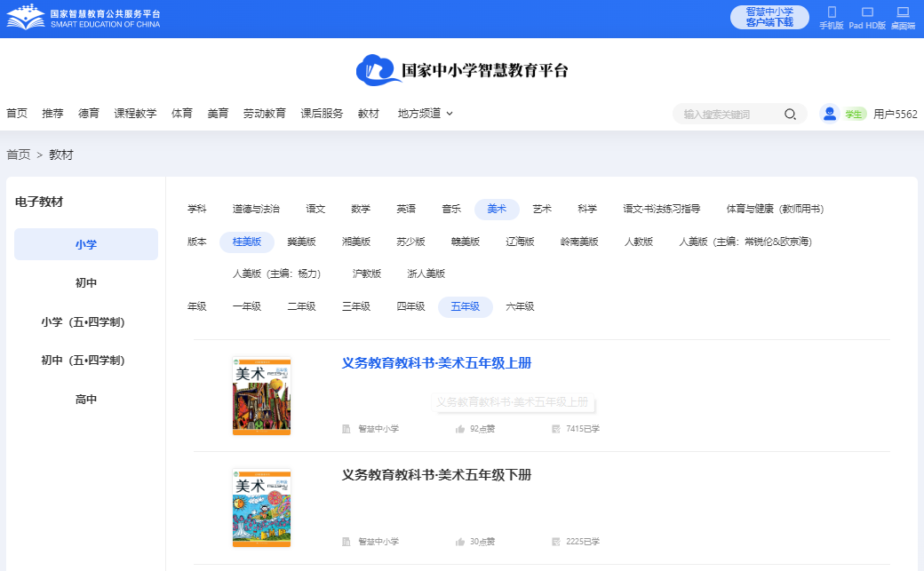Screen dimensions: 924x571
Task: Open the user avatar icon
Action: click(829, 114)
